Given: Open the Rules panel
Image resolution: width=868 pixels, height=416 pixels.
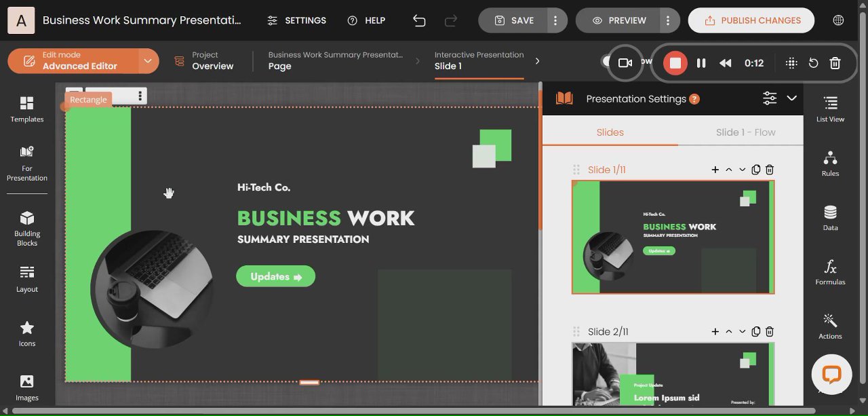Looking at the screenshot, I should [830, 164].
